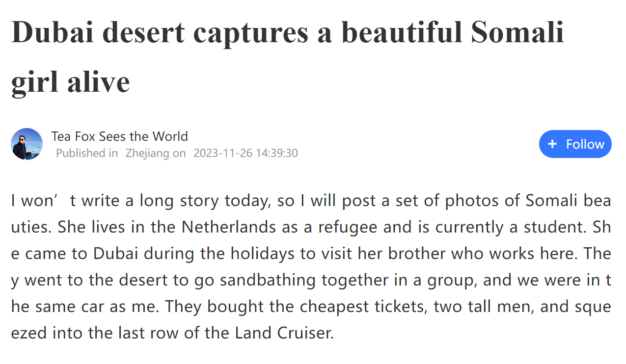Click the Zhejiang publish location text
Viewport: 626px width, 364px height.
pos(147,153)
